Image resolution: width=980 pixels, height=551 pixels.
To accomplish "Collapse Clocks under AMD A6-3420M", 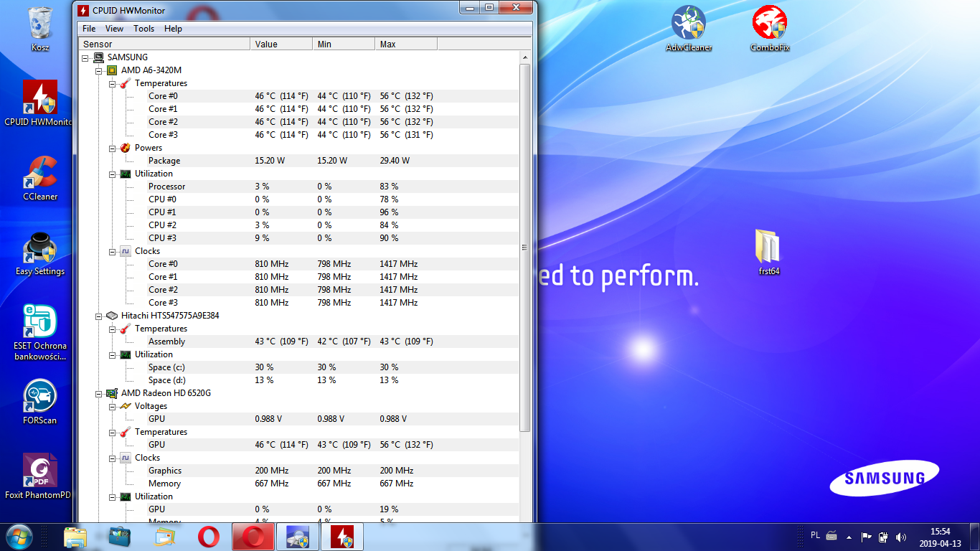I will coord(113,251).
